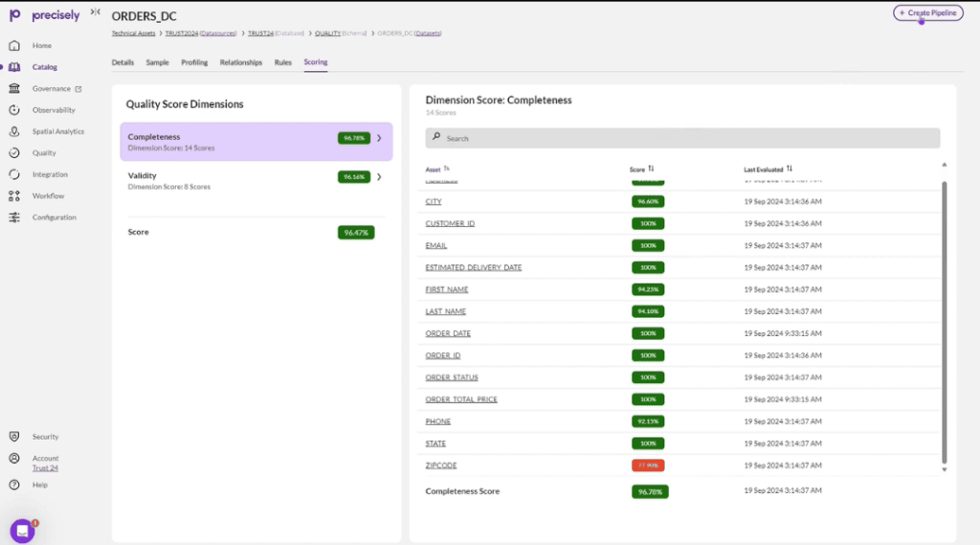
Task: Expand the Validity dimension chevron
Action: (x=379, y=177)
